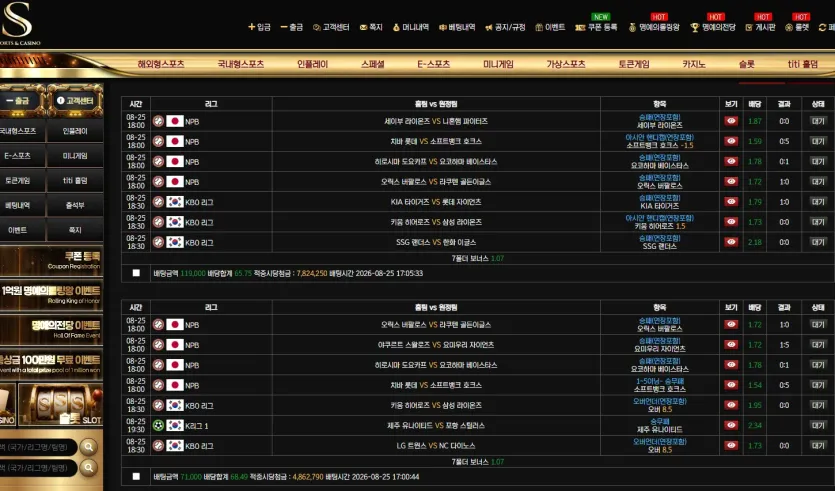Open 이벤트 gift link in top bar
Screen dimensions: 835x491
pos(550,27)
